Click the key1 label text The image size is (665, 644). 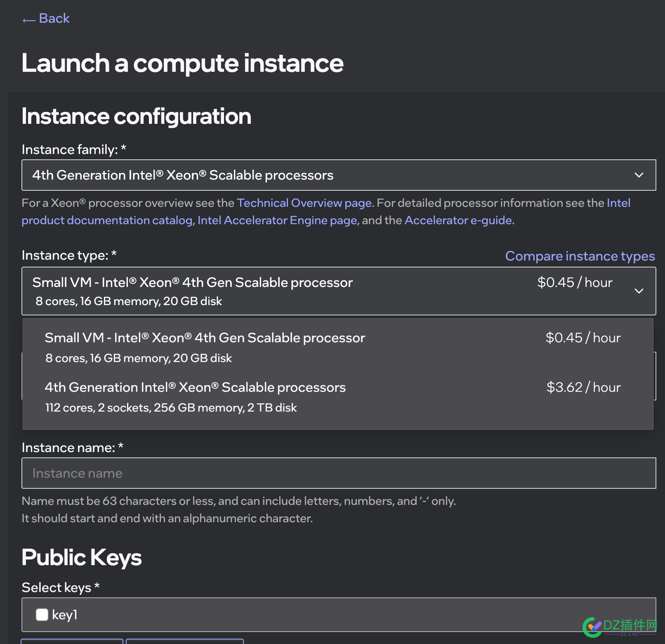point(65,615)
